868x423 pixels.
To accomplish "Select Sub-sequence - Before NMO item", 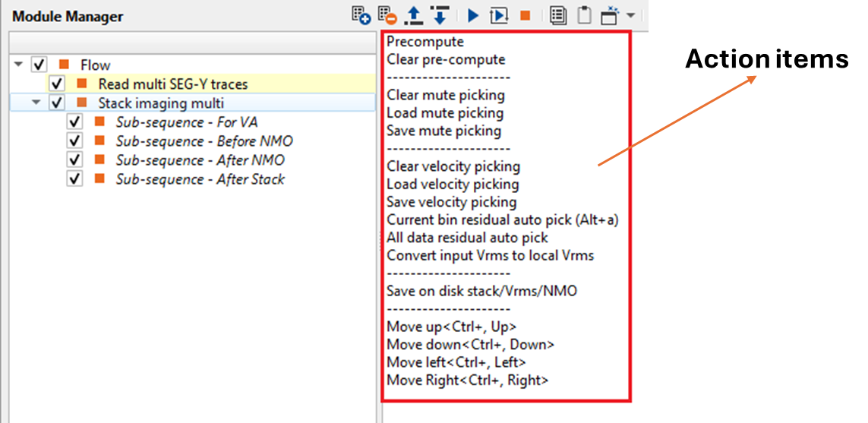I will [x=204, y=141].
